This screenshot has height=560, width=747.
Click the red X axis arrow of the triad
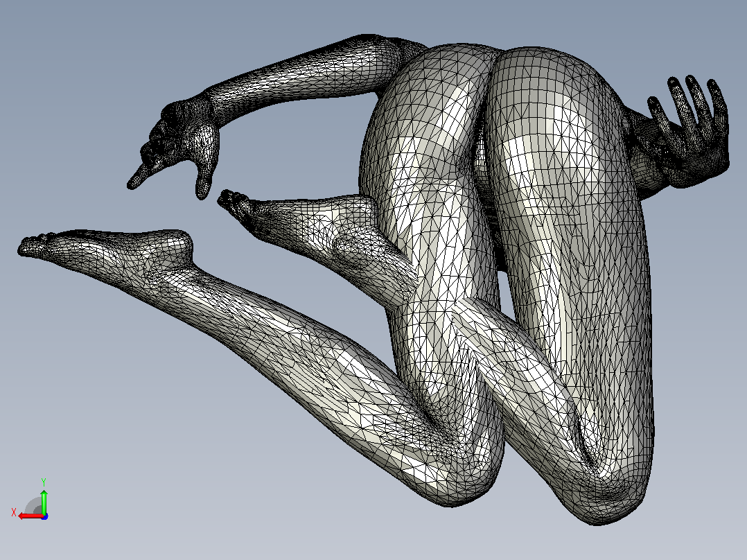[x=30, y=516]
